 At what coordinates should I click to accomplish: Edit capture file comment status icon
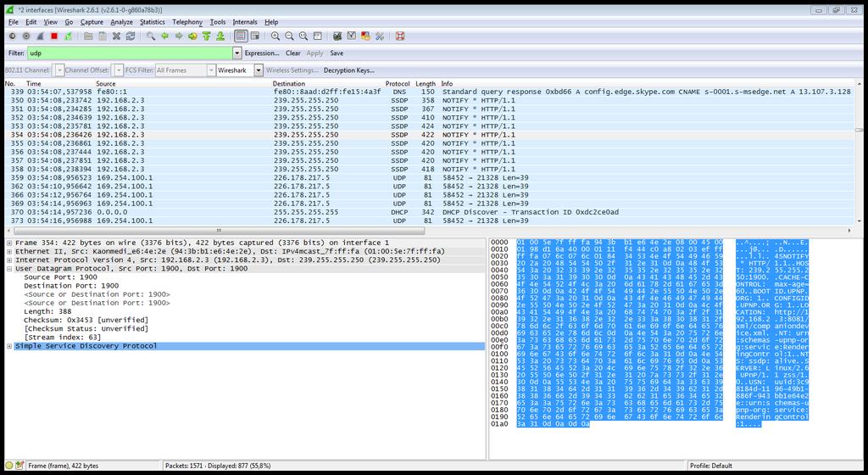tap(20, 466)
